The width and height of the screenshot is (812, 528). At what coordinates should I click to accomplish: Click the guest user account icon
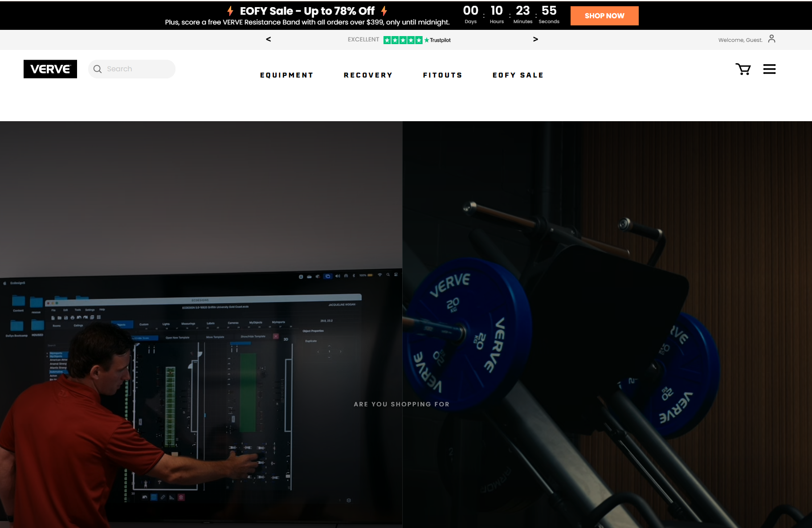click(x=771, y=39)
